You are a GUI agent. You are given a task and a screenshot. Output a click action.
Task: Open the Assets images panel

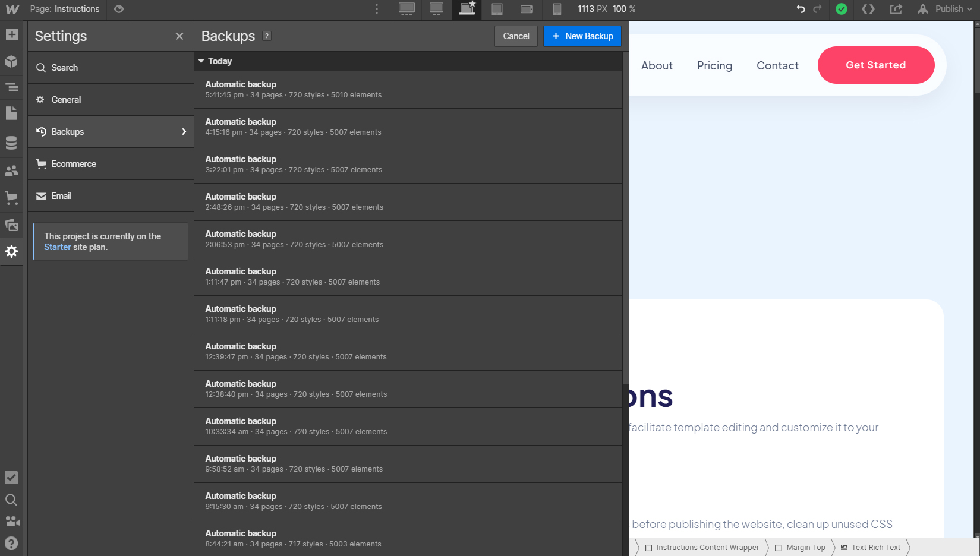click(x=11, y=225)
